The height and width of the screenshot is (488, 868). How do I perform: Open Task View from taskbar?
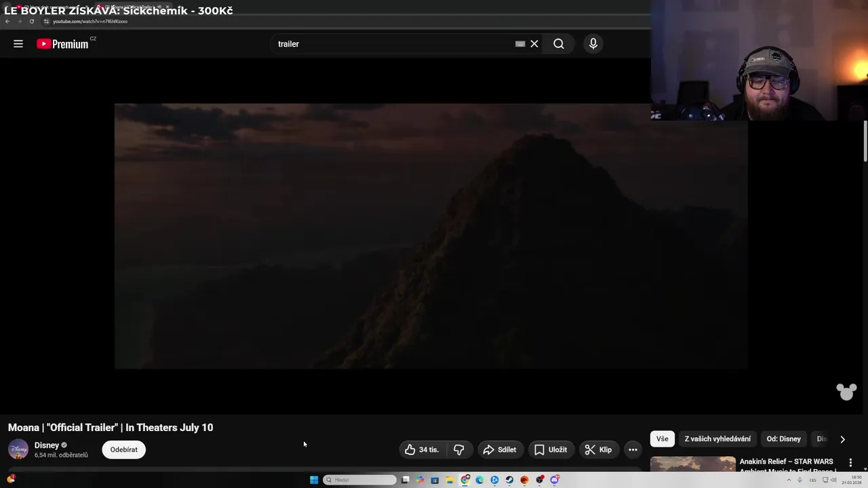[405, 480]
